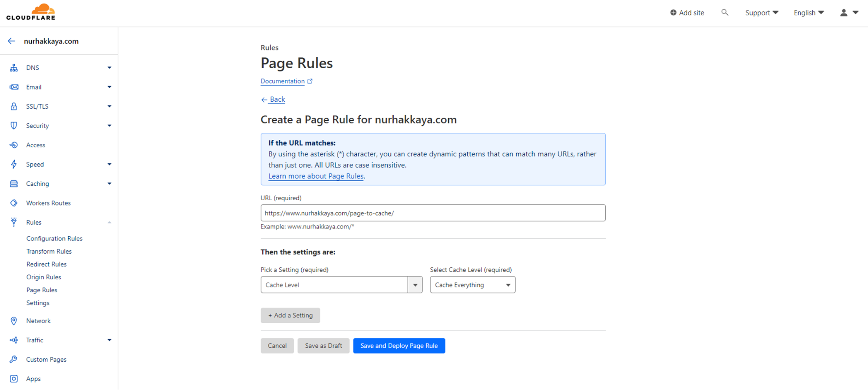
Task: Expand the DNS section arrow
Action: pos(109,68)
